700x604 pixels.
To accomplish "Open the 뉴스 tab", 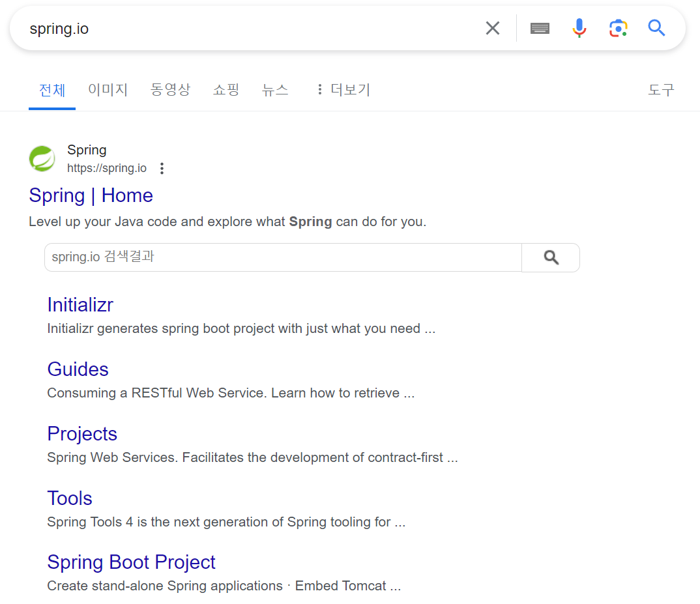I will pos(275,90).
